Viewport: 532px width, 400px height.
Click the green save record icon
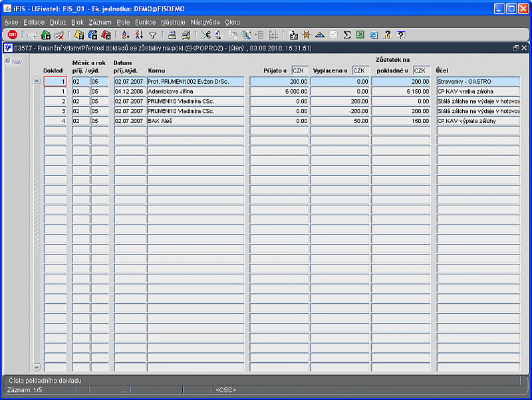click(x=45, y=35)
